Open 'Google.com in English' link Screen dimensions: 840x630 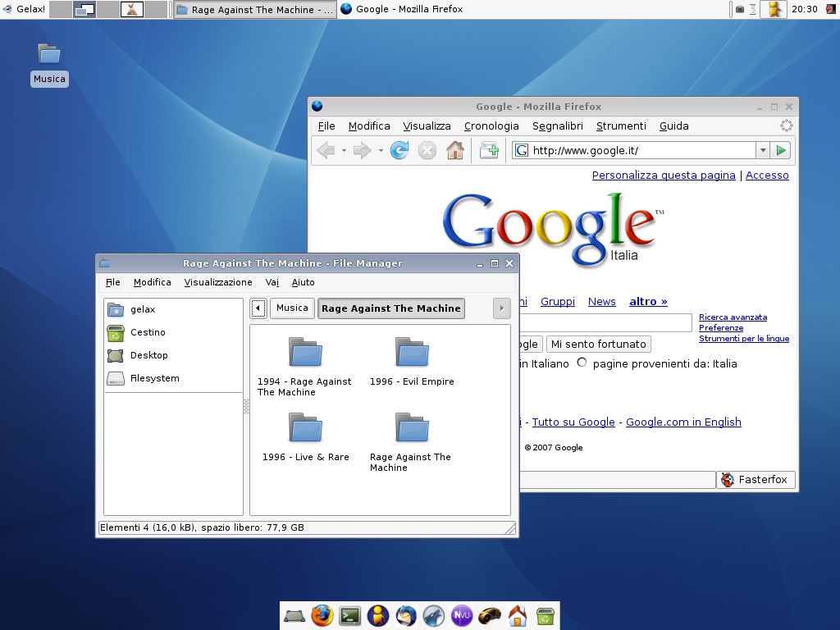[683, 422]
